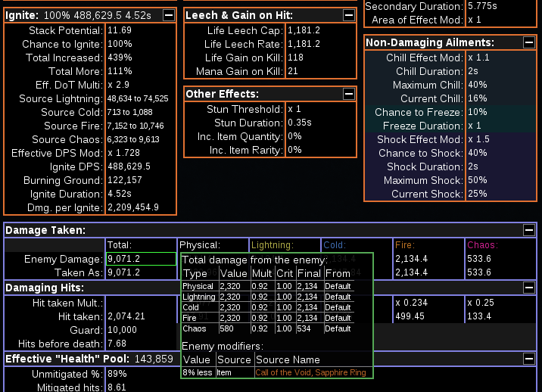Click the total Hit taken value 2,074.21
The width and height of the screenshot is (542, 392).
(126, 316)
